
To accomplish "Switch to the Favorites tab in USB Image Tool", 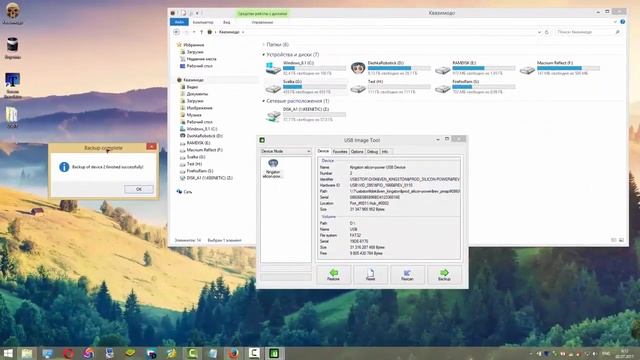I will click(340, 151).
